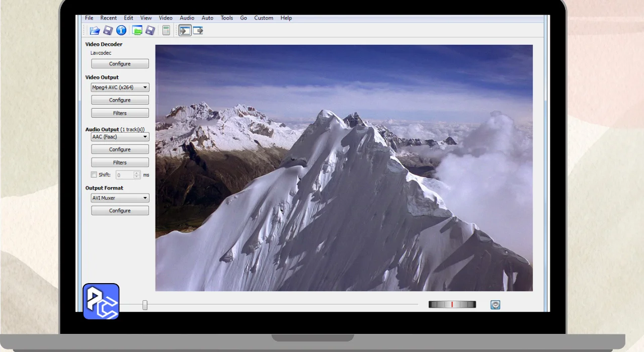Click the jog wheel control with the red mark
The image size is (644, 352).
[x=452, y=305]
